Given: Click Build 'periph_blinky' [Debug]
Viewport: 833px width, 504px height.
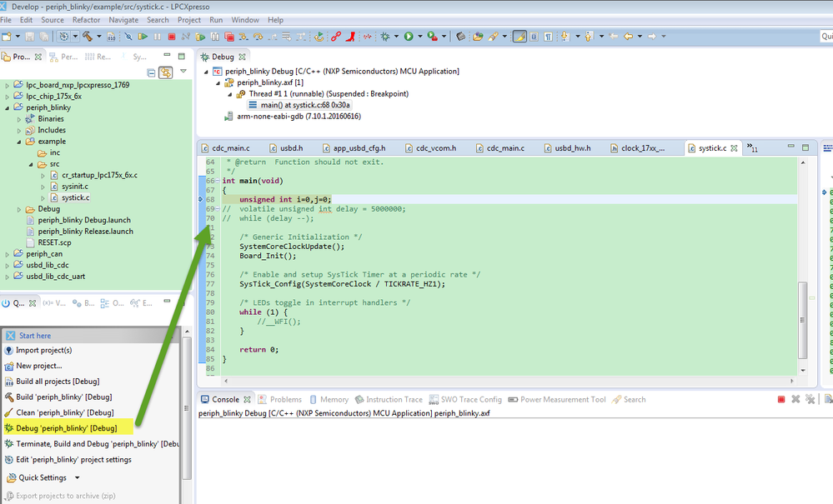Looking at the screenshot, I should [58, 397].
